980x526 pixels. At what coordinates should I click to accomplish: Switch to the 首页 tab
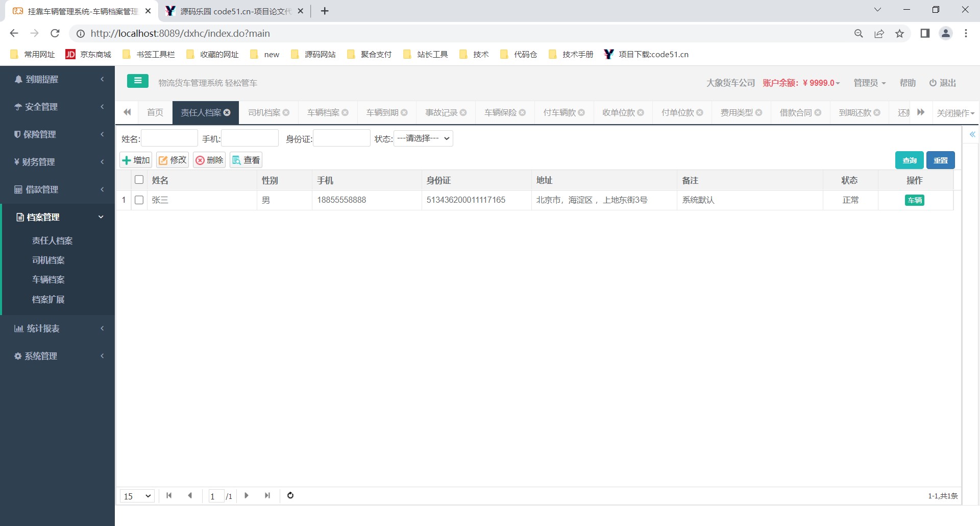[x=155, y=112]
